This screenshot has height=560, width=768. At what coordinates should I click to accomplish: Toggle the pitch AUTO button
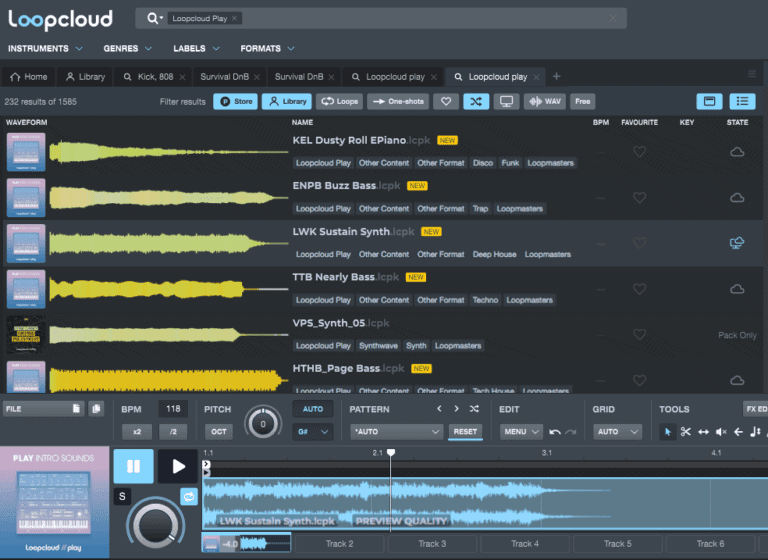point(312,409)
